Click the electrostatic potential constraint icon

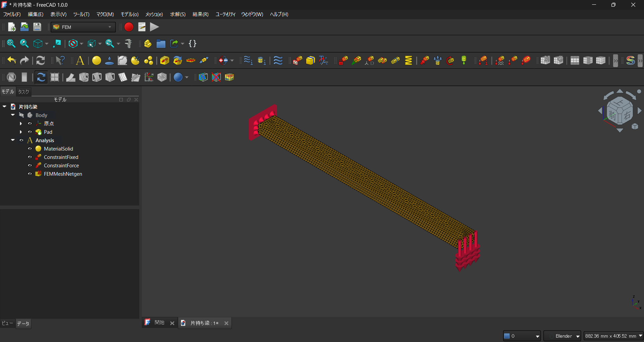pos(223,60)
